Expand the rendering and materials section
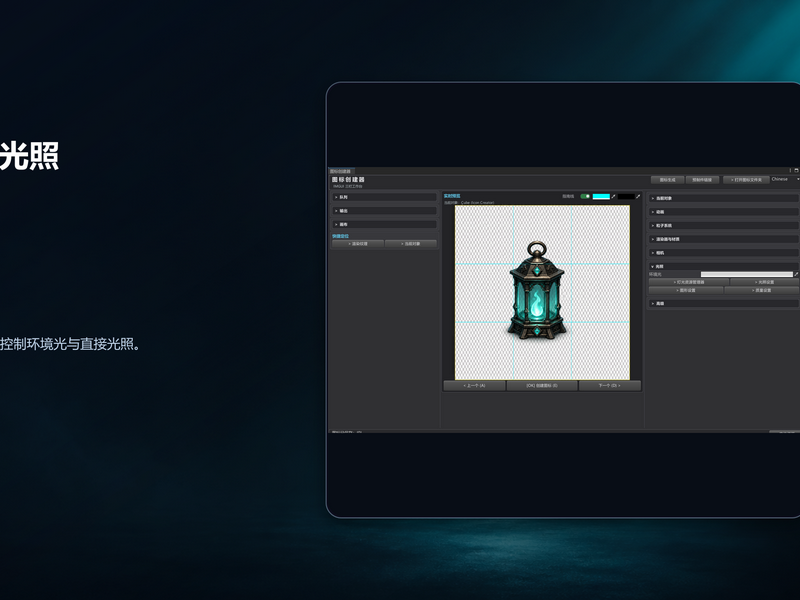 click(x=723, y=239)
